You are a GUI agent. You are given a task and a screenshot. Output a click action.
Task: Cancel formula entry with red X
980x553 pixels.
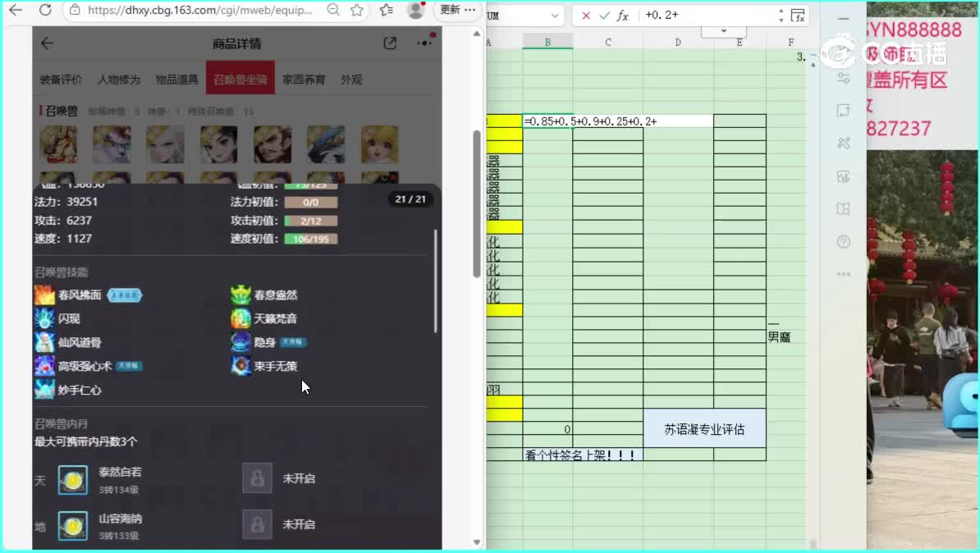pyautogui.click(x=586, y=16)
